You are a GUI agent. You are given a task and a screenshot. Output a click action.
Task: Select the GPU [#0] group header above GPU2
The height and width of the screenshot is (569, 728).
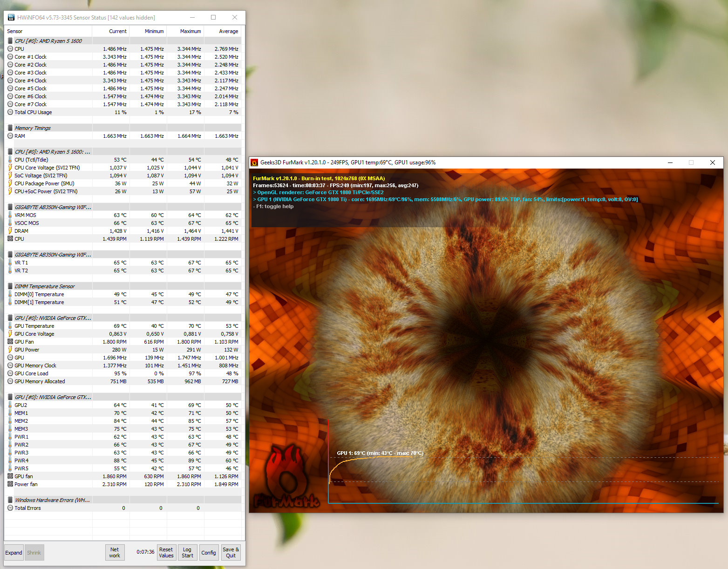[123, 397]
